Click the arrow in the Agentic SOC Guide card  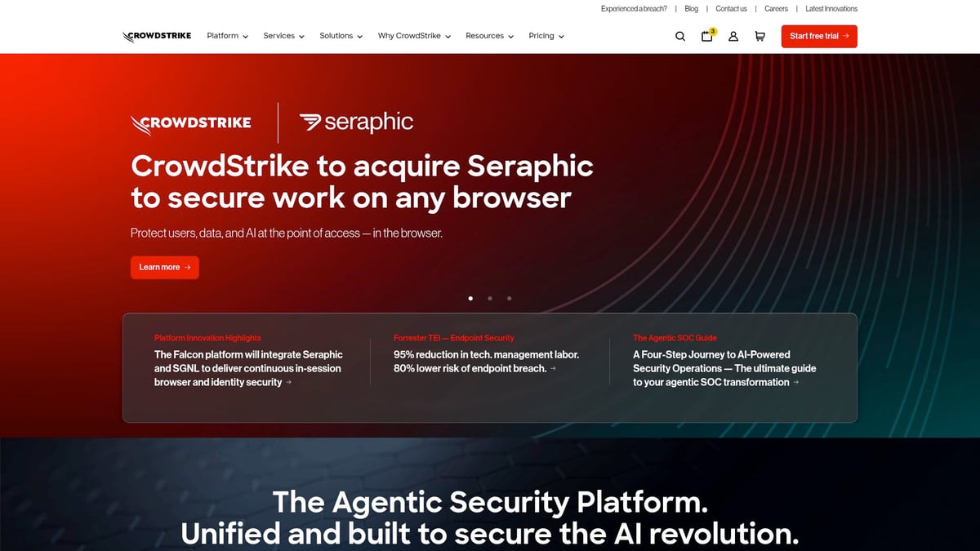point(795,382)
